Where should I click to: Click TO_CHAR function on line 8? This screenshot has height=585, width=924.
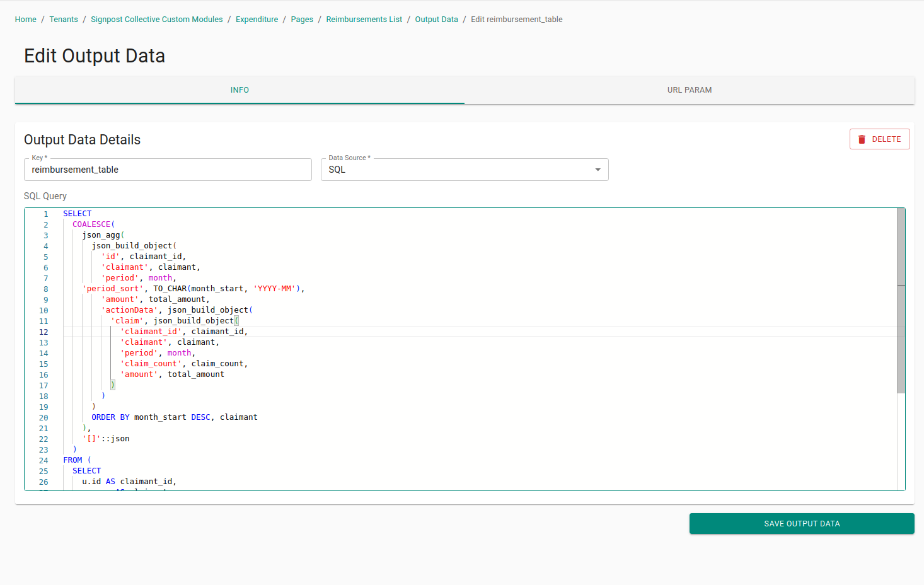click(170, 289)
